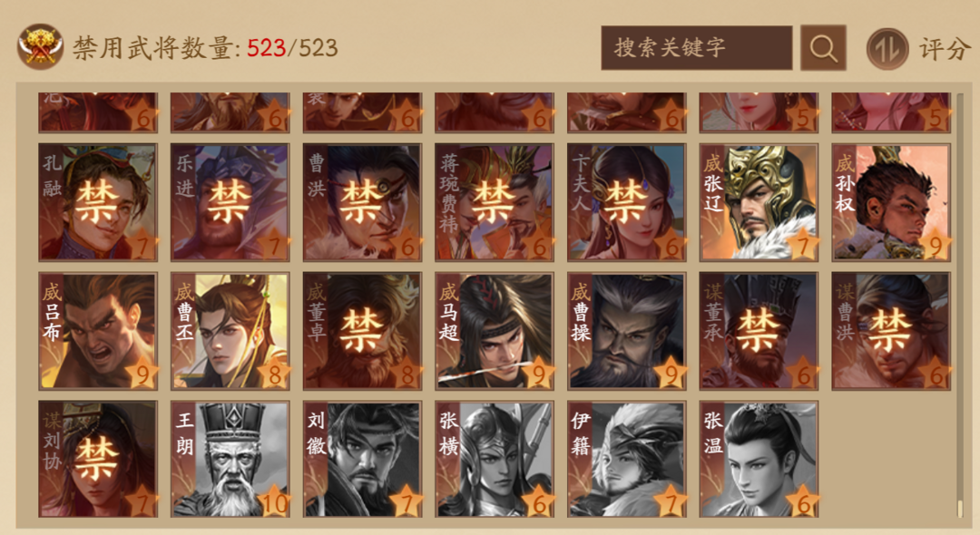The width and height of the screenshot is (980, 535).
Task: Click into the 搜索关键字 search field
Action: point(696,48)
